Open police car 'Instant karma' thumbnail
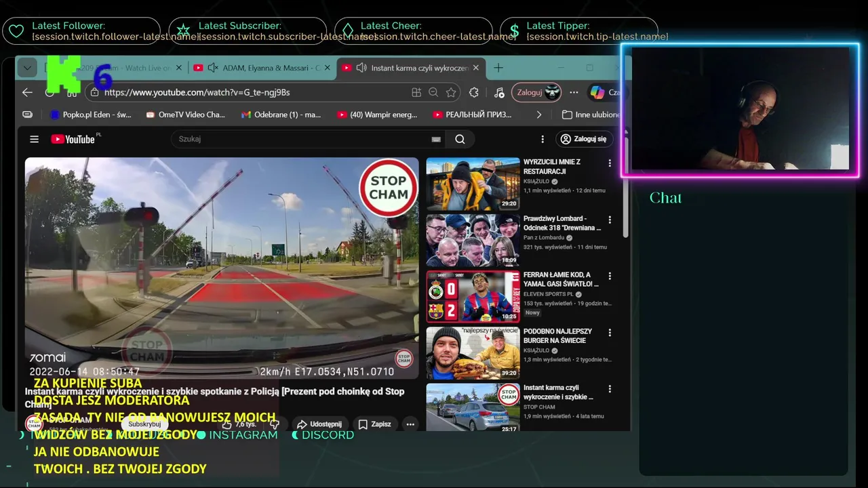This screenshot has width=868, height=488. 473,408
